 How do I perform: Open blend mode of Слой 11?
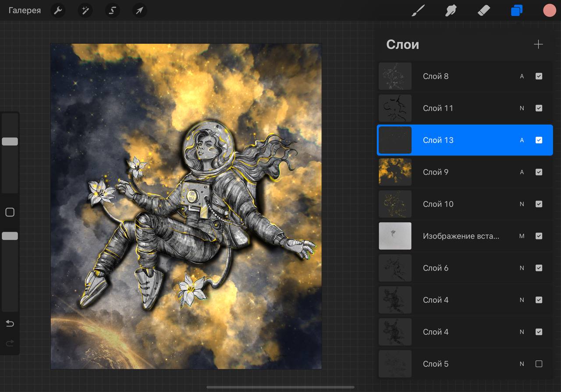[x=522, y=108]
